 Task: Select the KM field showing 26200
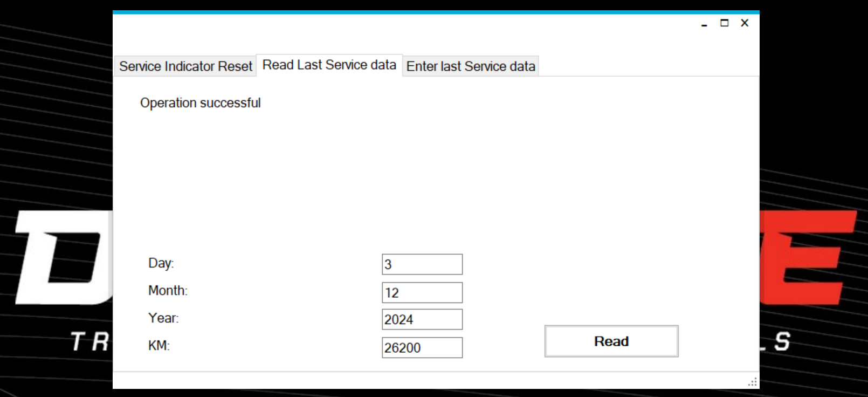point(422,347)
